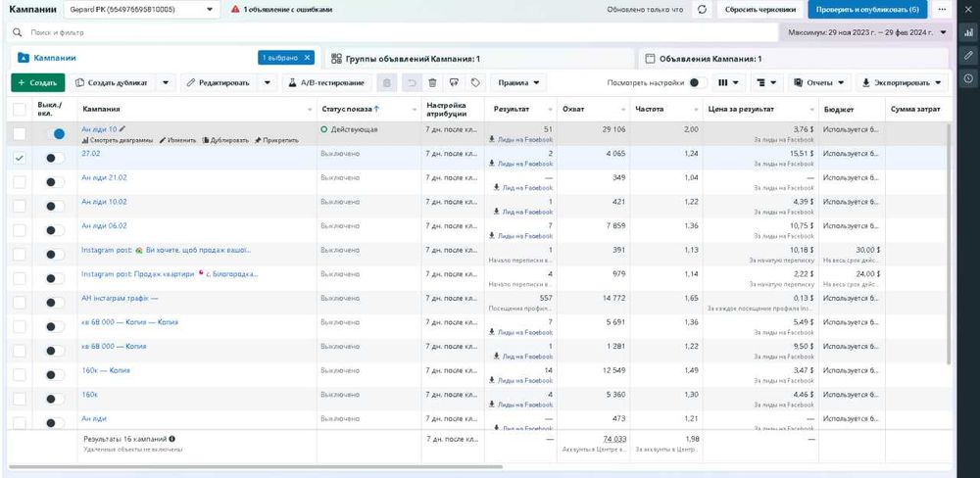Open the 160к — Копия campaign link
The height and width of the screenshot is (478, 980).
pyautogui.click(x=106, y=370)
